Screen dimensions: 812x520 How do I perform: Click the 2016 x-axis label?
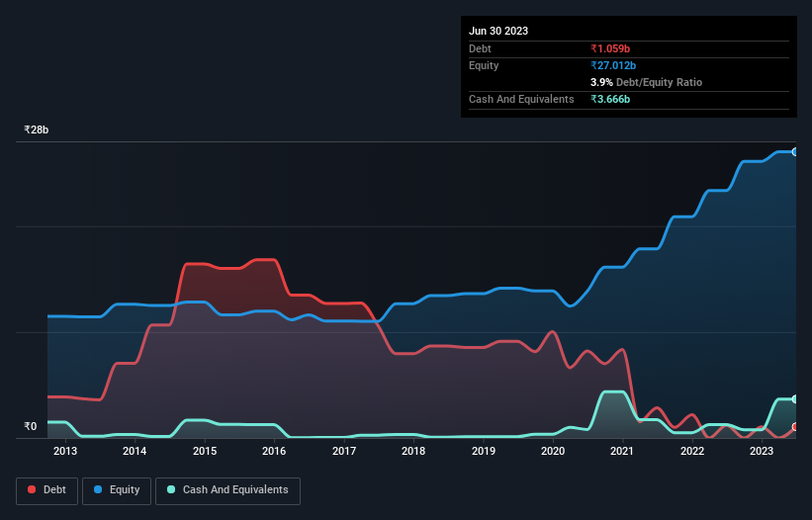(274, 451)
